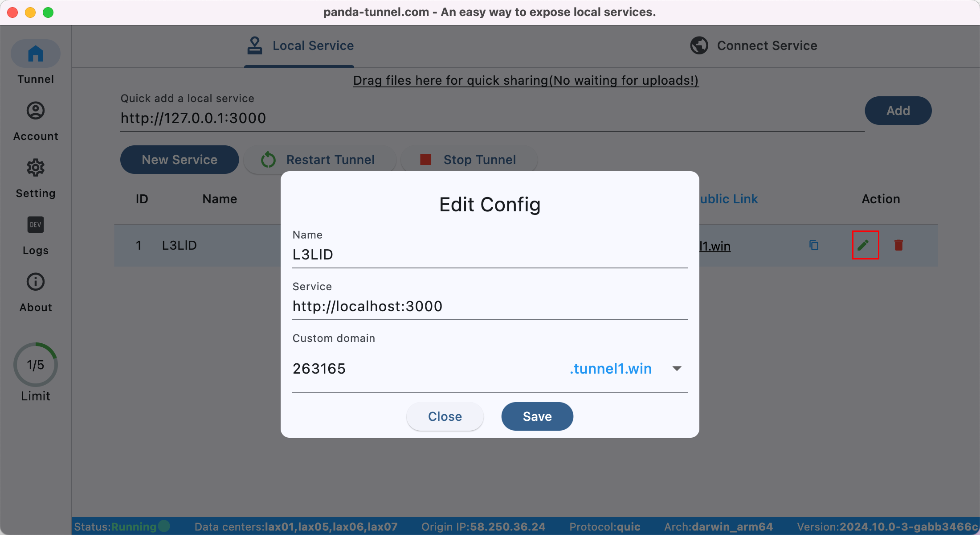Screen dimensions: 980x535
Task: Click the Stop Tunnel button
Action: click(x=479, y=159)
